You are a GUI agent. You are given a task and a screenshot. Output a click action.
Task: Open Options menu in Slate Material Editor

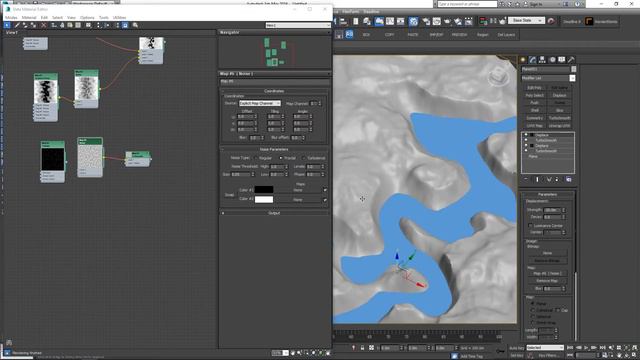pos(87,18)
